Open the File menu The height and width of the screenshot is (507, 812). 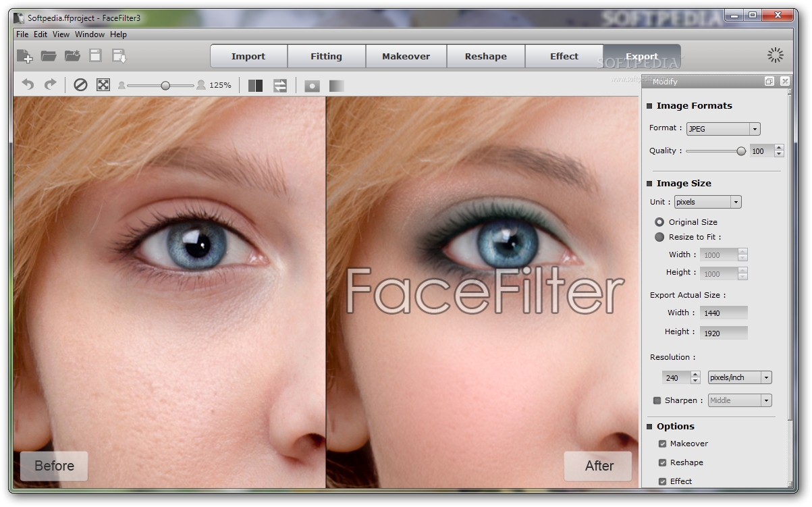[22, 34]
